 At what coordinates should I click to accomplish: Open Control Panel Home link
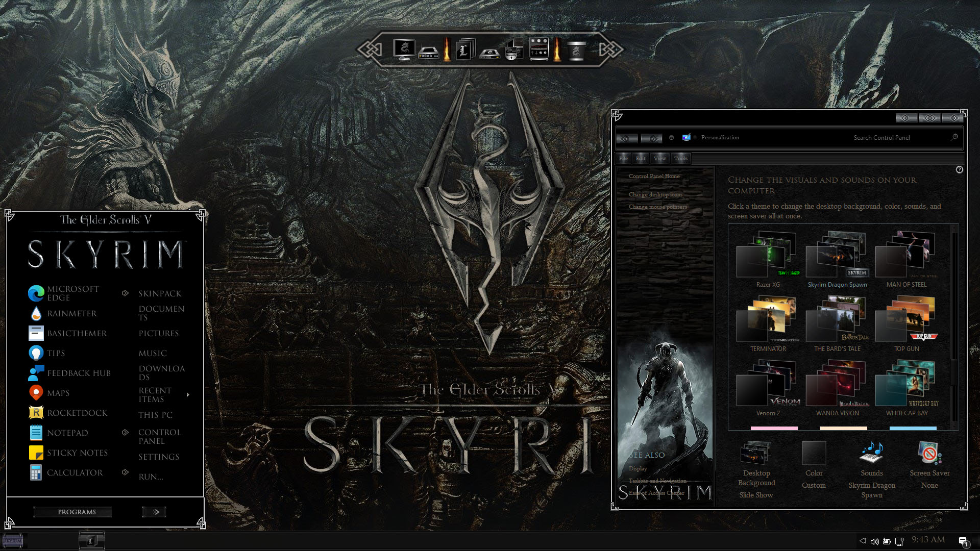click(654, 176)
